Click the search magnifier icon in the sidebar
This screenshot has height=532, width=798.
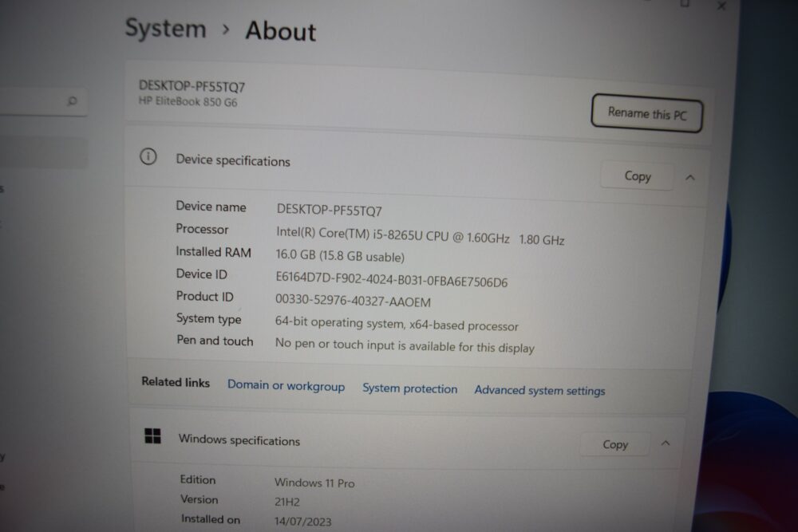click(73, 100)
